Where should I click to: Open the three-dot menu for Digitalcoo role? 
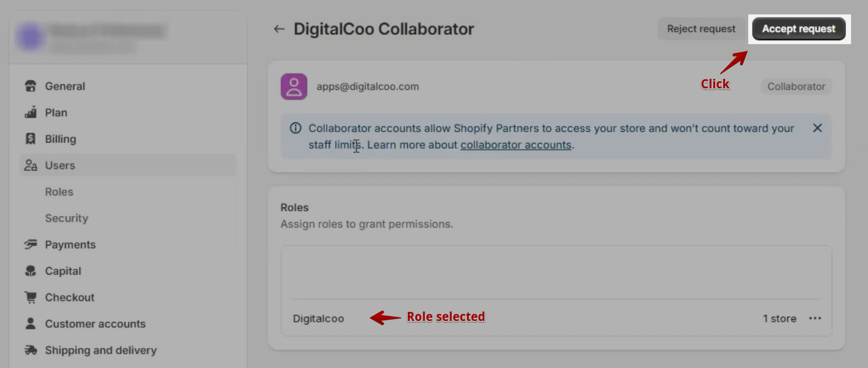pos(815,318)
